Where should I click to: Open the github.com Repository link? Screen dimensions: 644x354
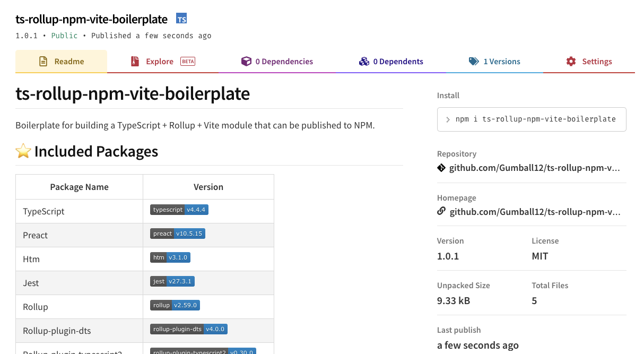point(532,167)
